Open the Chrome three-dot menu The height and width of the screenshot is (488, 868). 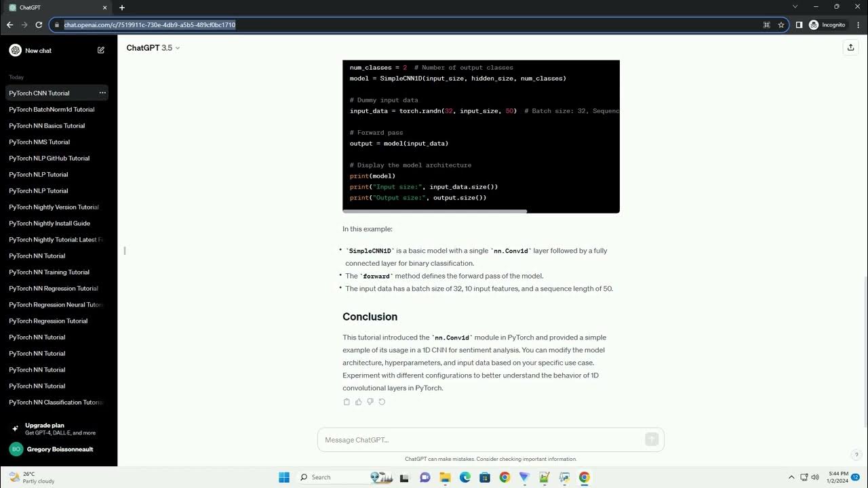[857, 24]
